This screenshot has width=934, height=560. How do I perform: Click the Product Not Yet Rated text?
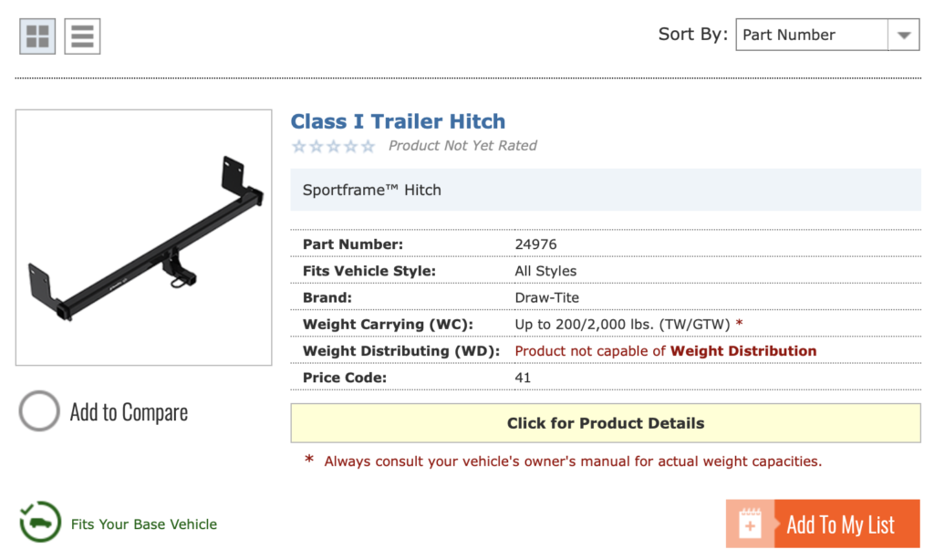[462, 146]
